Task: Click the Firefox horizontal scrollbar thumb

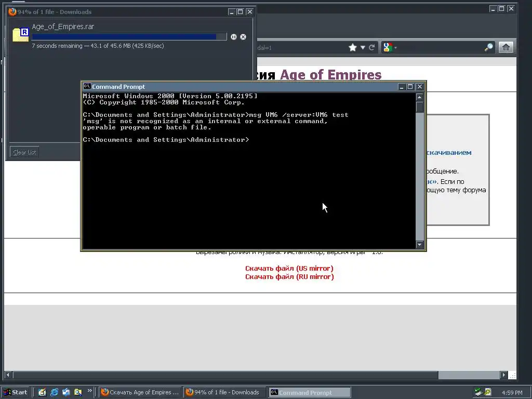Action: pyautogui.click(x=225, y=375)
